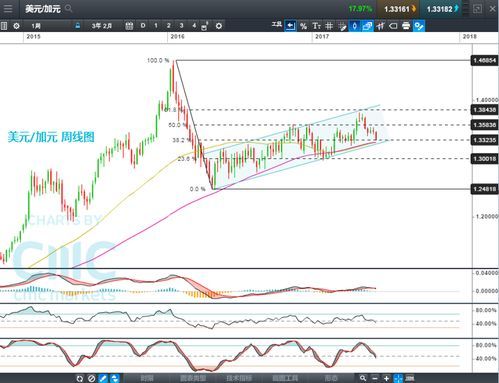The height and width of the screenshot is (383, 499).
Task: Toggle the percent scale button
Action: (x=303, y=26)
